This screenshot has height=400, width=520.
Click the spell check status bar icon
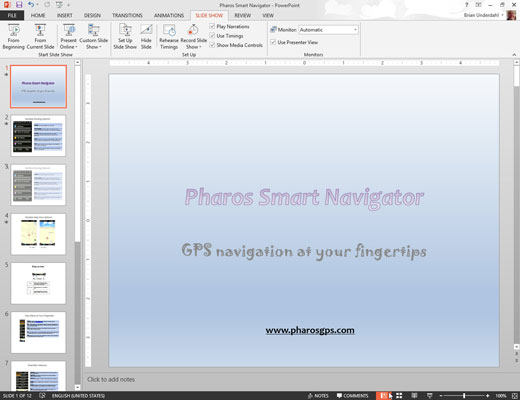click(x=42, y=396)
